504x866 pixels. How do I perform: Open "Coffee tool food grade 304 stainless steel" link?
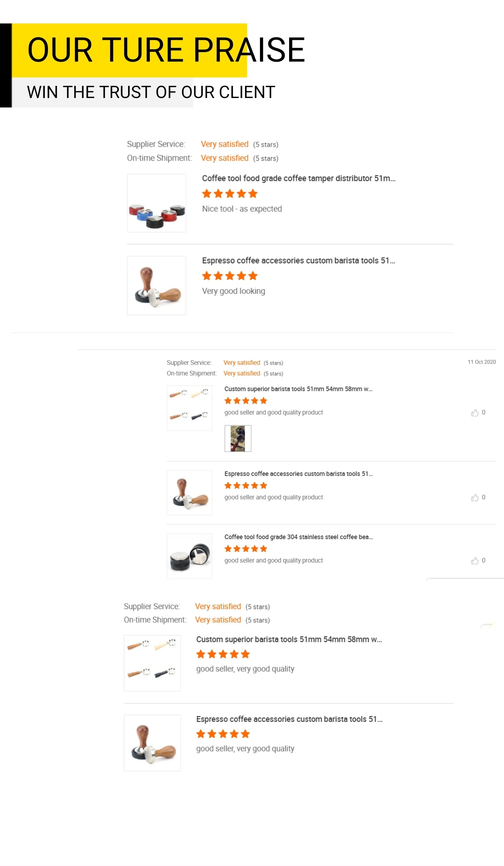pos(299,537)
